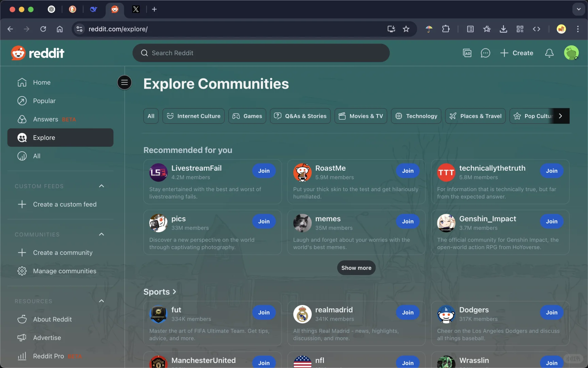The height and width of the screenshot is (368, 588).
Task: Open the advertise icon in header
Action: pyautogui.click(x=467, y=53)
